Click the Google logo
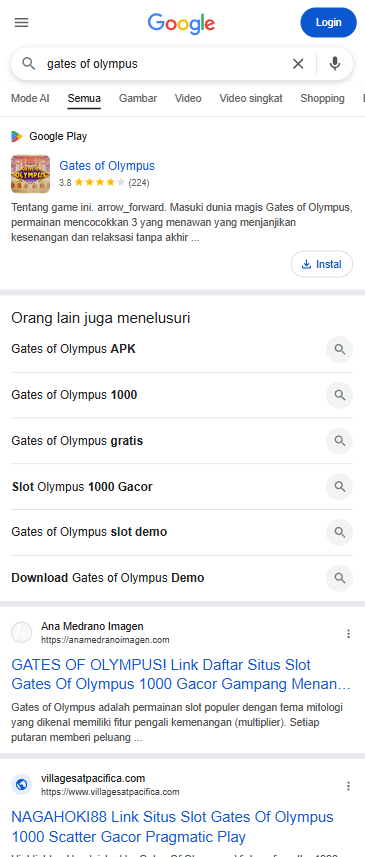The image size is (365, 857). click(x=181, y=23)
